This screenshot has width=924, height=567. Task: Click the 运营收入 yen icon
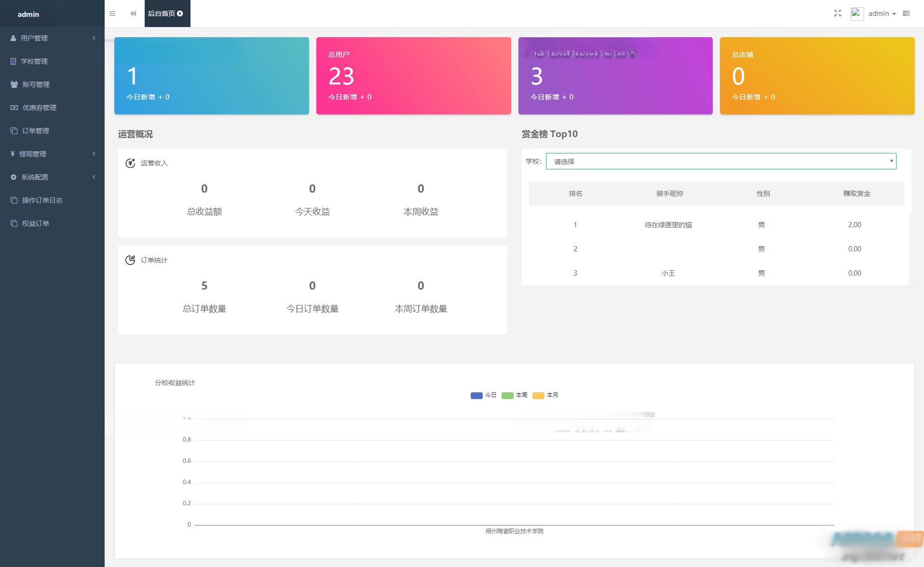point(130,163)
